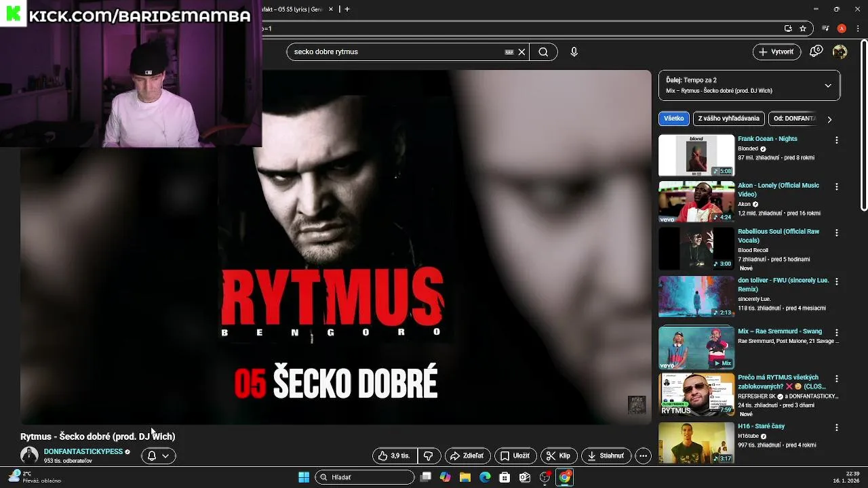
Task: Open don toliver - FWU thumbnail
Action: (x=696, y=296)
